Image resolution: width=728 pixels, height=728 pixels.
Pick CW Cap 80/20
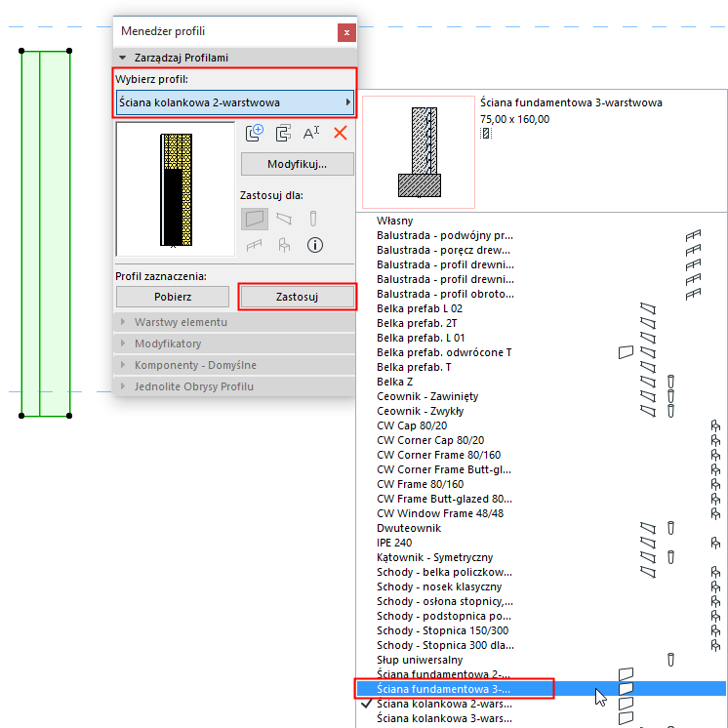pyautogui.click(x=541, y=425)
